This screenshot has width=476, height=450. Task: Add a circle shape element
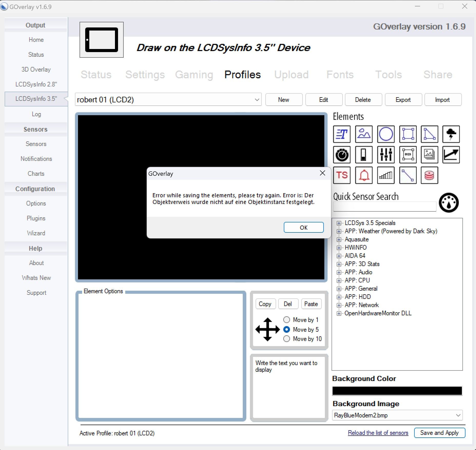pyautogui.click(x=386, y=134)
